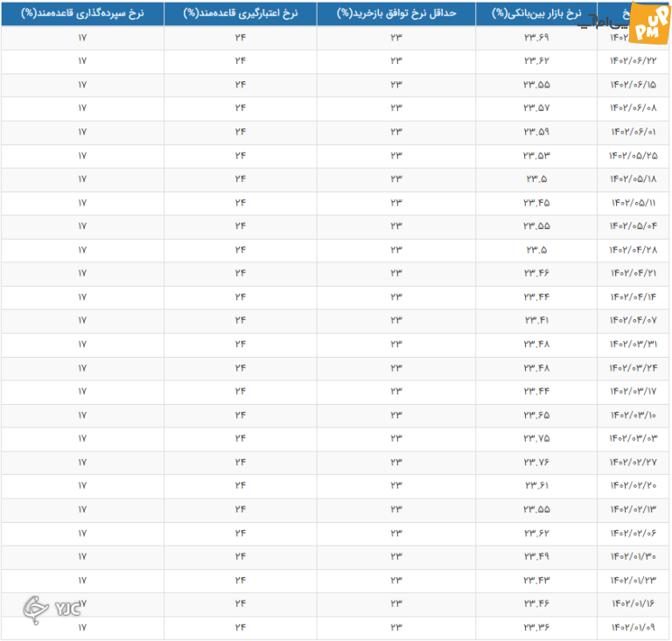Click the interbank rate value ۲۳.۷۶
Screen dimensions: 672x641
[x=536, y=463]
